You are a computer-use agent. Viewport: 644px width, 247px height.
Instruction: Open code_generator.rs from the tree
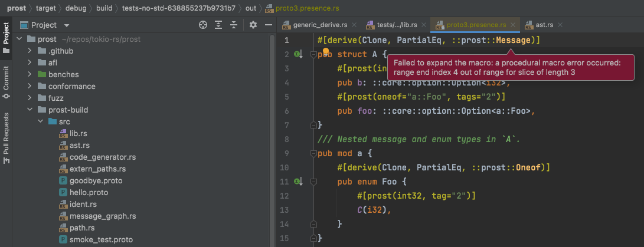pyautogui.click(x=103, y=157)
